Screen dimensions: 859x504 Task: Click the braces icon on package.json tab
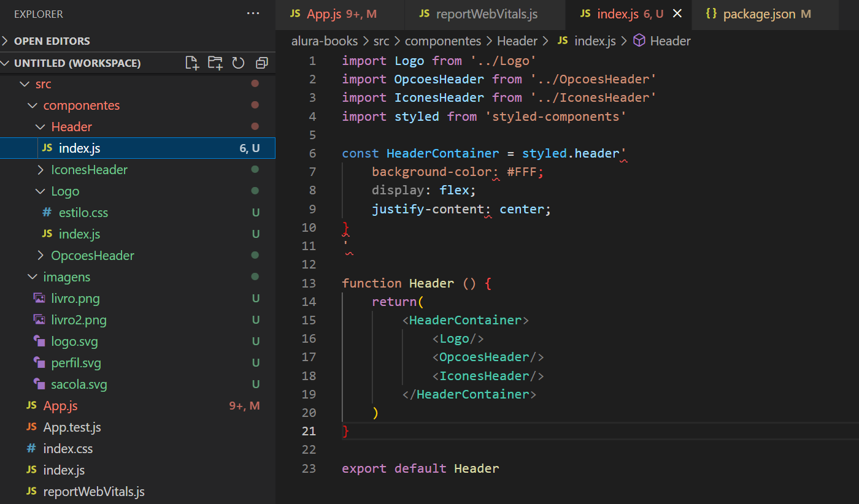pos(711,13)
